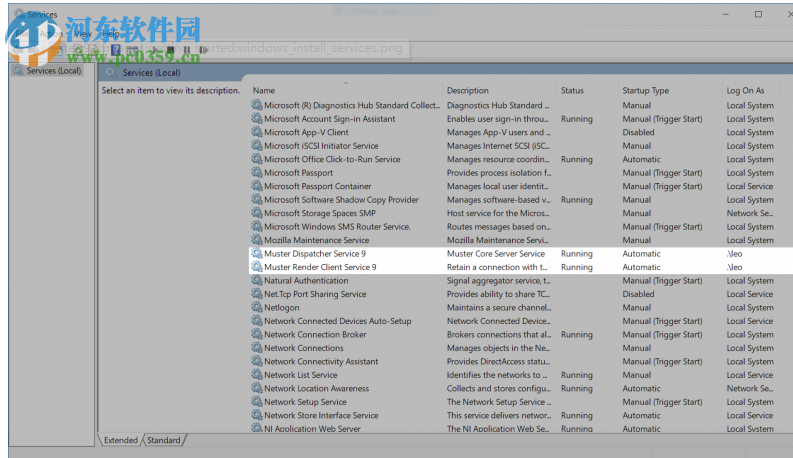This screenshot has height=458, width=793.
Task: Click the gear icon of Microsoft Storage Spaces SMP
Action: click(256, 213)
